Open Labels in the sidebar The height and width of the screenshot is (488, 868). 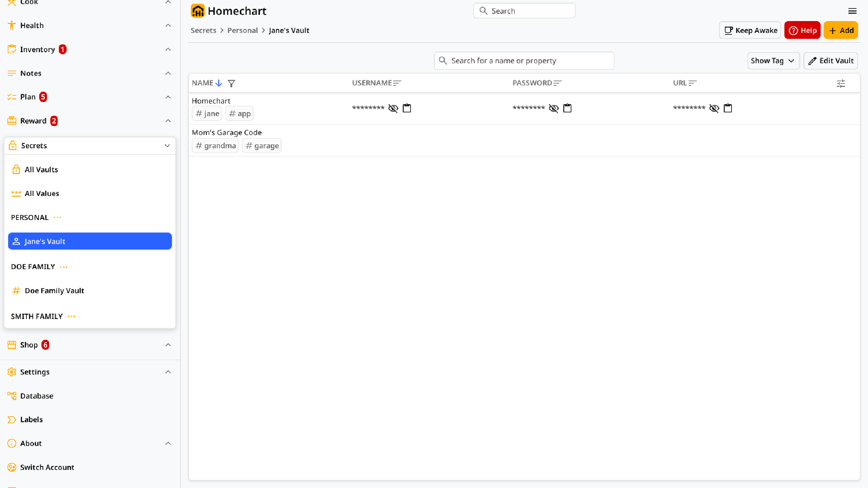(31, 420)
